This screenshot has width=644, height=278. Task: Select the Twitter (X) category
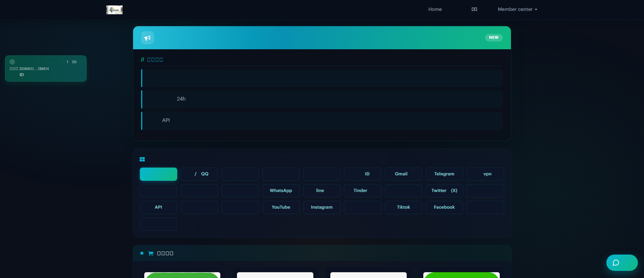[444, 191]
